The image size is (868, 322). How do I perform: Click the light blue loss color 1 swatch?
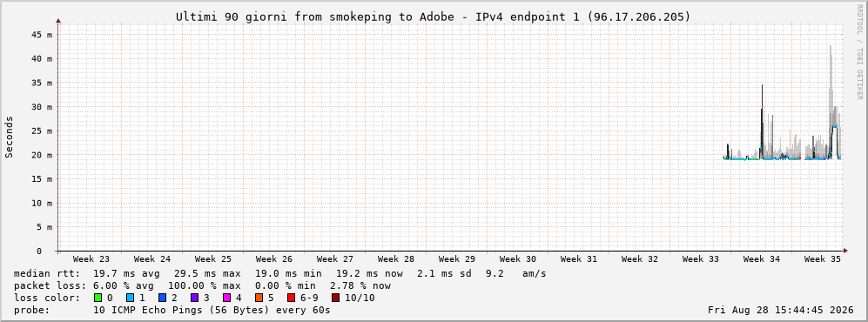click(130, 298)
